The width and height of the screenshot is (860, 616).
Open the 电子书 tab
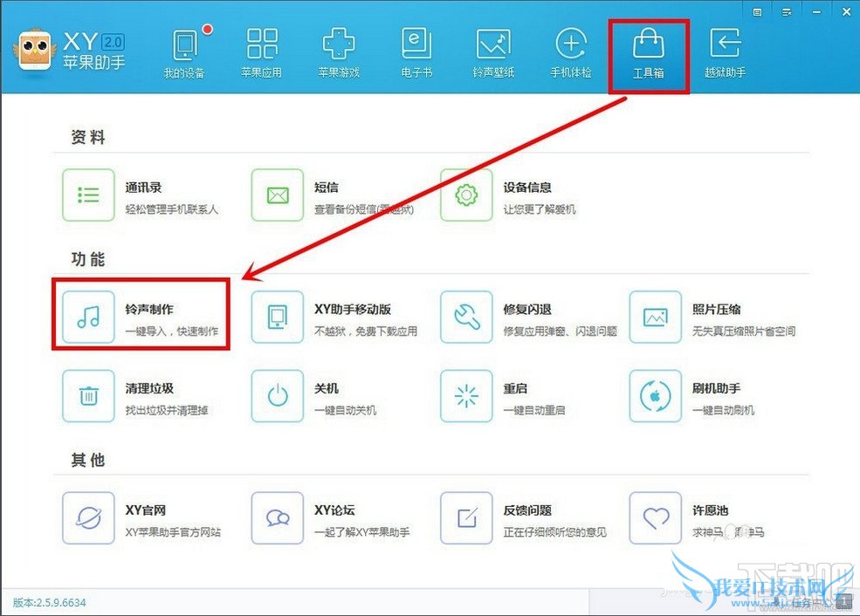tap(416, 54)
